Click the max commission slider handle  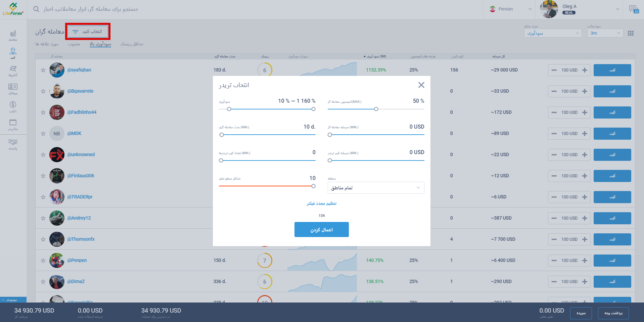click(376, 109)
